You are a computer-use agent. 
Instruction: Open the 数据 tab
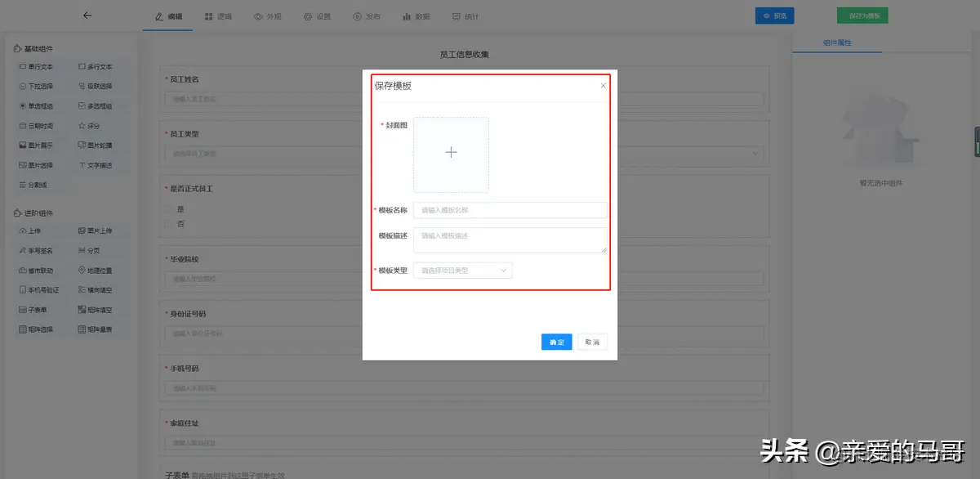click(416, 15)
